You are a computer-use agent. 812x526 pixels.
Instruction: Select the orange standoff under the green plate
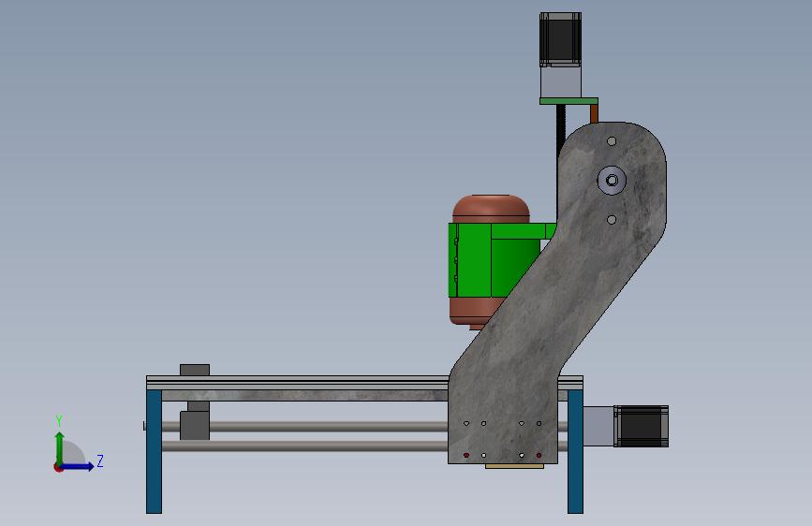[594, 113]
